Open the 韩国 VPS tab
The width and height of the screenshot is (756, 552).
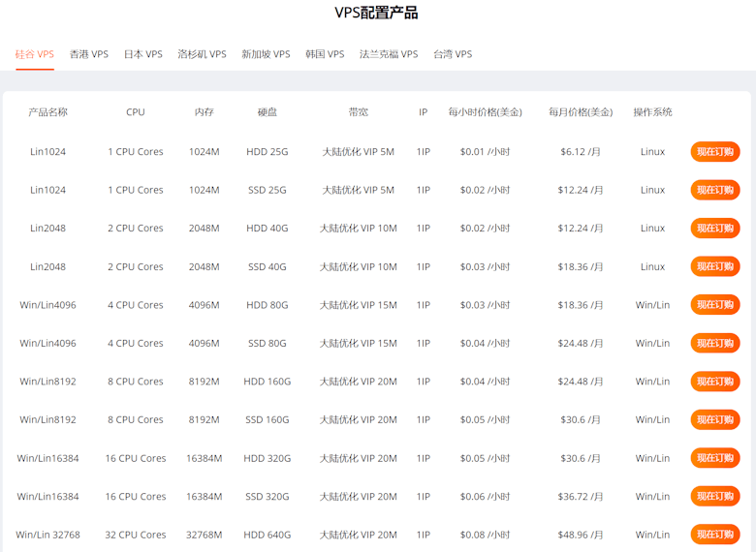click(325, 54)
